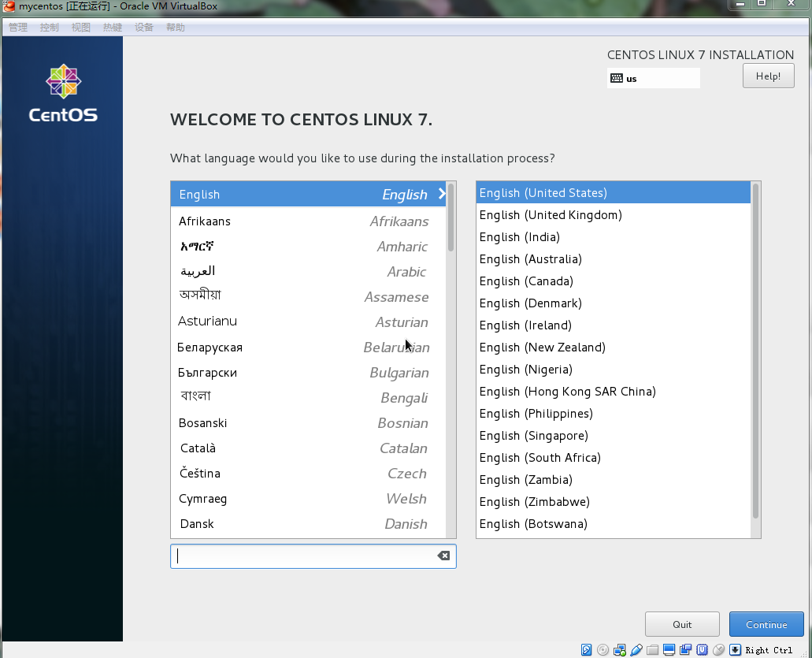Open the 管理 menu

(18, 28)
